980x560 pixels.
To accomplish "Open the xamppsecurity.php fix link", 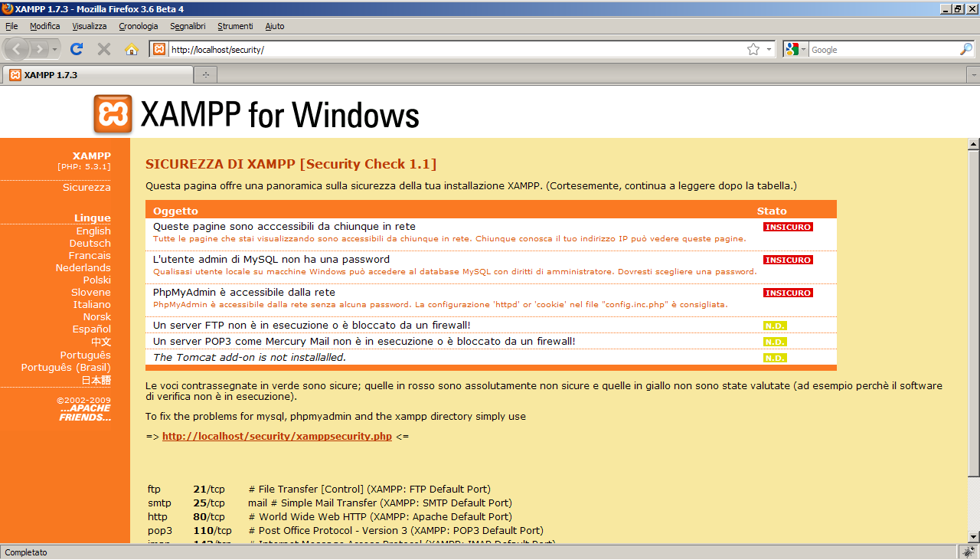I will click(x=277, y=436).
